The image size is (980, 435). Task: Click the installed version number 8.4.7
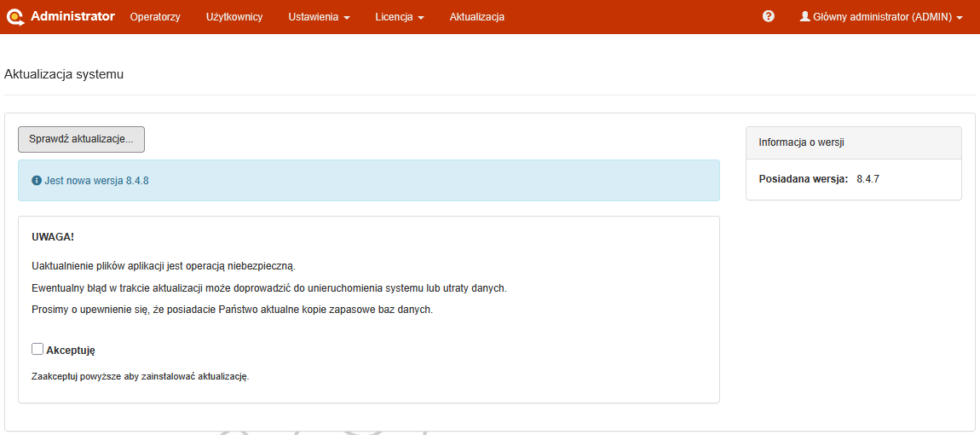867,179
